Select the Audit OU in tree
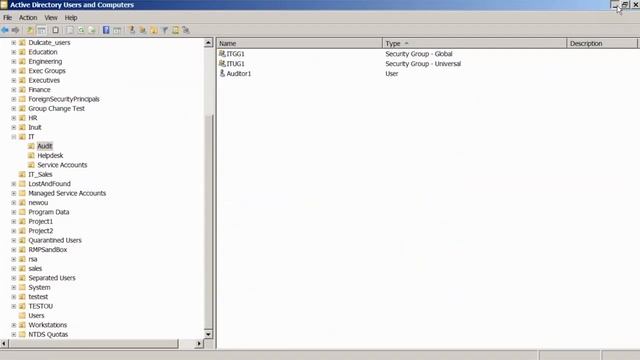This screenshot has height=360, width=640. coord(45,146)
